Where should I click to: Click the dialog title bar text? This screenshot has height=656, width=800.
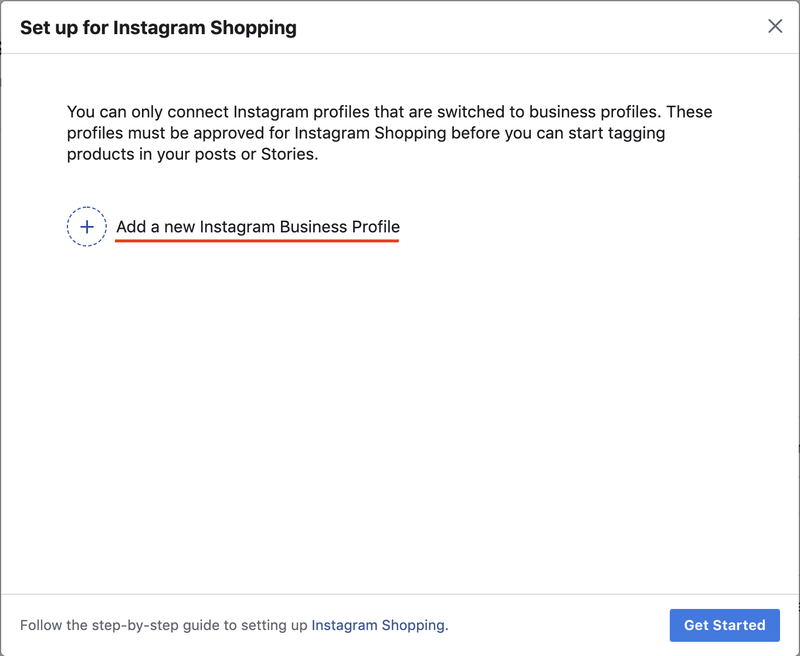158,27
